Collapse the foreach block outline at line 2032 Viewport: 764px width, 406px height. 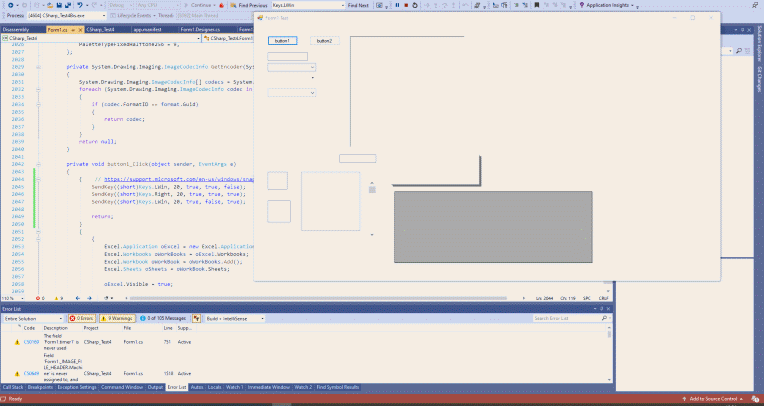(x=38, y=89)
